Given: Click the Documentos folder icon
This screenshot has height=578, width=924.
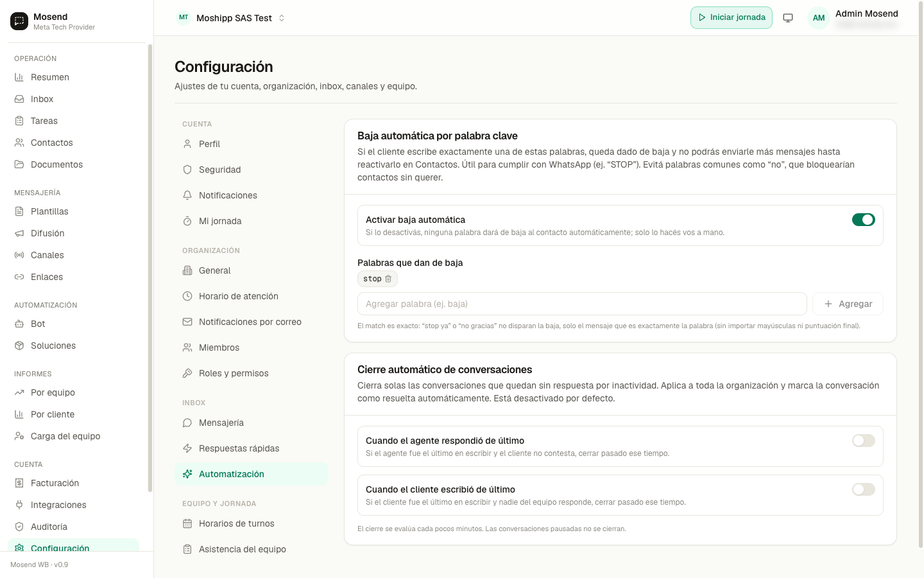Looking at the screenshot, I should pos(19,164).
